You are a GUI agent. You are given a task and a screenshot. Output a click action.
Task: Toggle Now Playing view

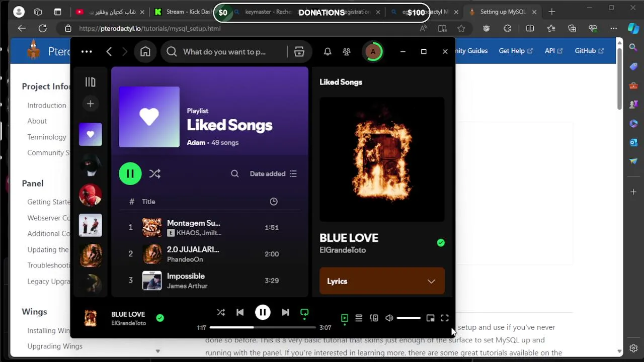(345, 318)
